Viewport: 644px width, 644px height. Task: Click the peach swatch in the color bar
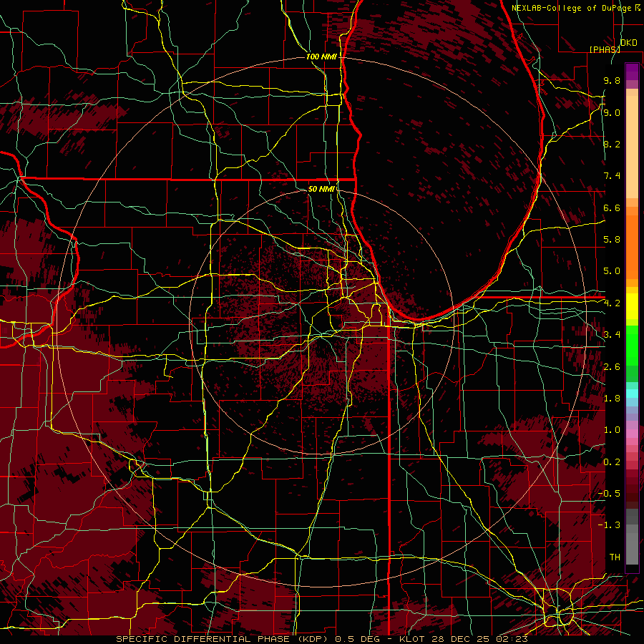pos(632,147)
